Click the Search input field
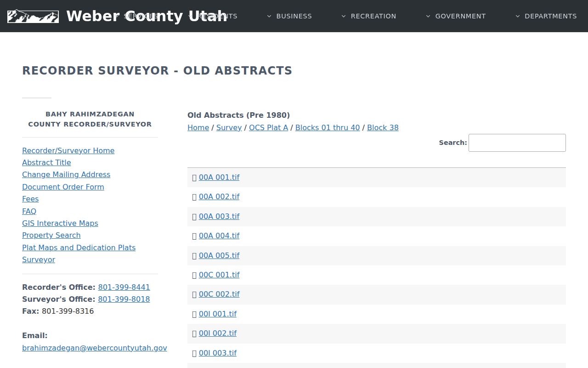The image size is (588, 368). point(517,143)
